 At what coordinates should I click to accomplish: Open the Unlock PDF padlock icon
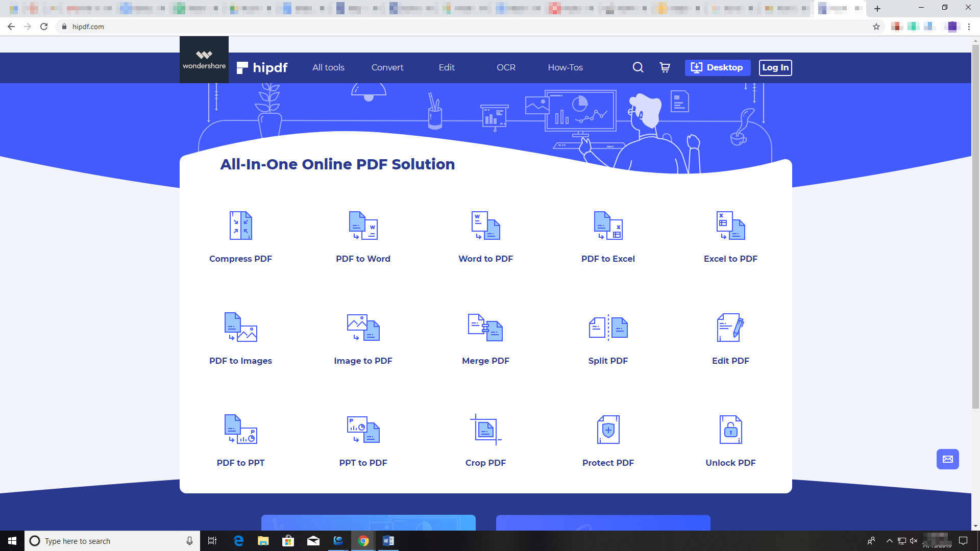(x=730, y=430)
